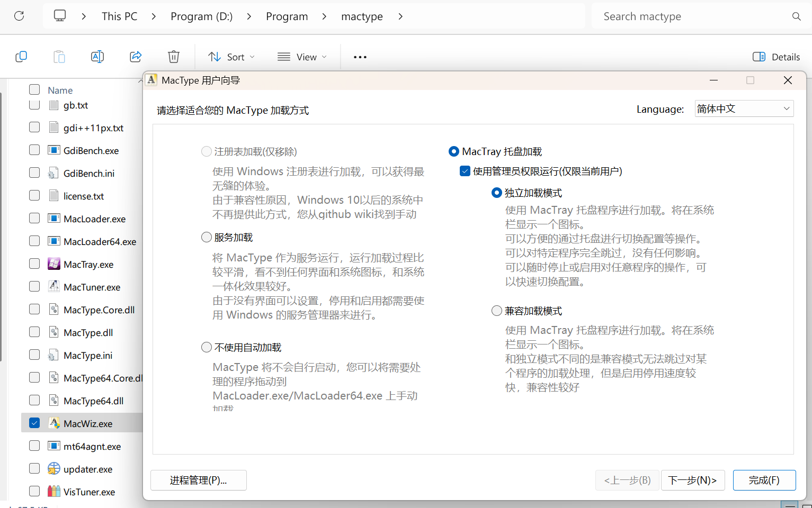Viewport: 812px width, 508px height.
Task: Click the MacTray.exe file icon
Action: pos(53,264)
